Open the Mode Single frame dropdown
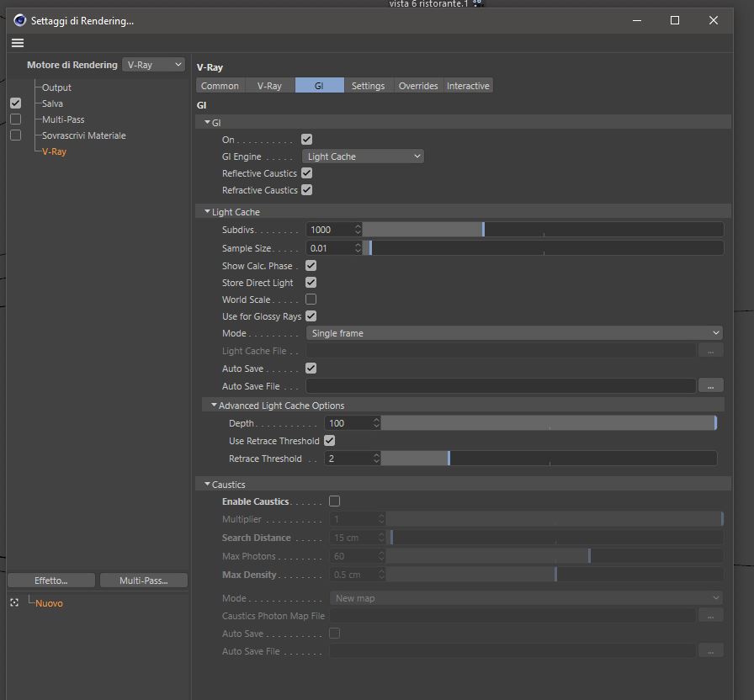This screenshot has width=754, height=700. coord(514,333)
